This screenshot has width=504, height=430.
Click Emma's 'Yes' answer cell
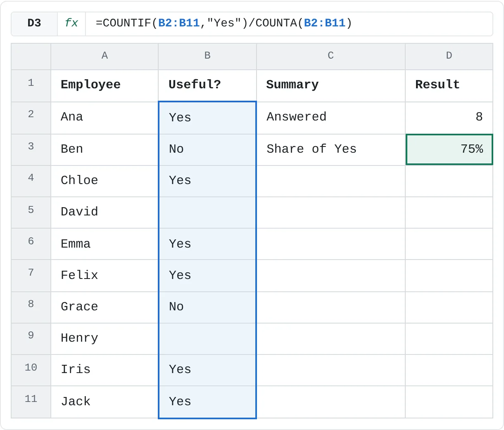207,244
